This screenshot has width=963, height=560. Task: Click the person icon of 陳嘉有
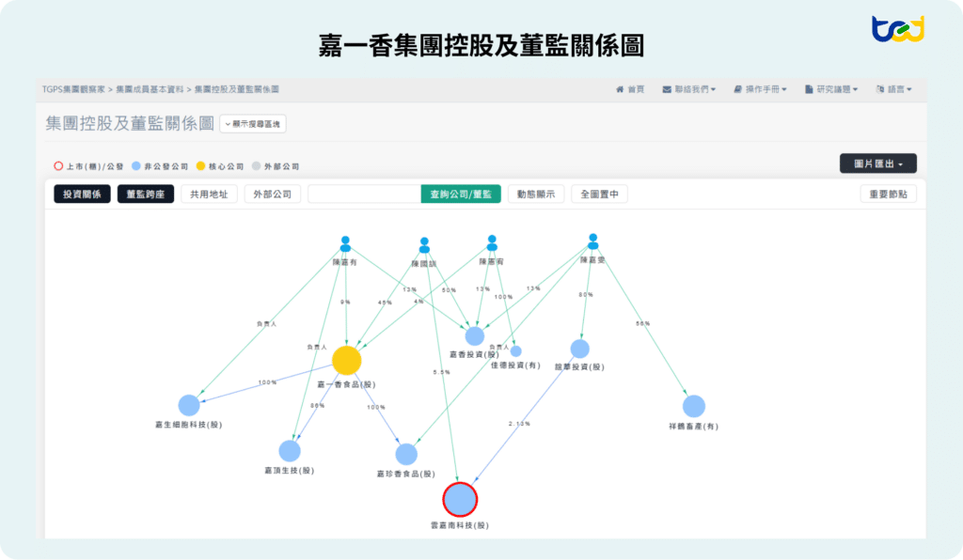pyautogui.click(x=345, y=244)
